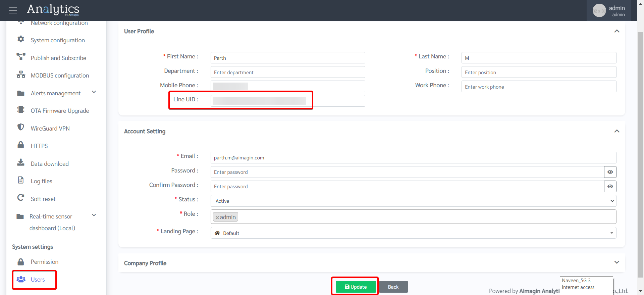The width and height of the screenshot is (644, 295).
Task: Click the OTA Firmware Upgrade chip icon
Action: pyautogui.click(x=21, y=109)
